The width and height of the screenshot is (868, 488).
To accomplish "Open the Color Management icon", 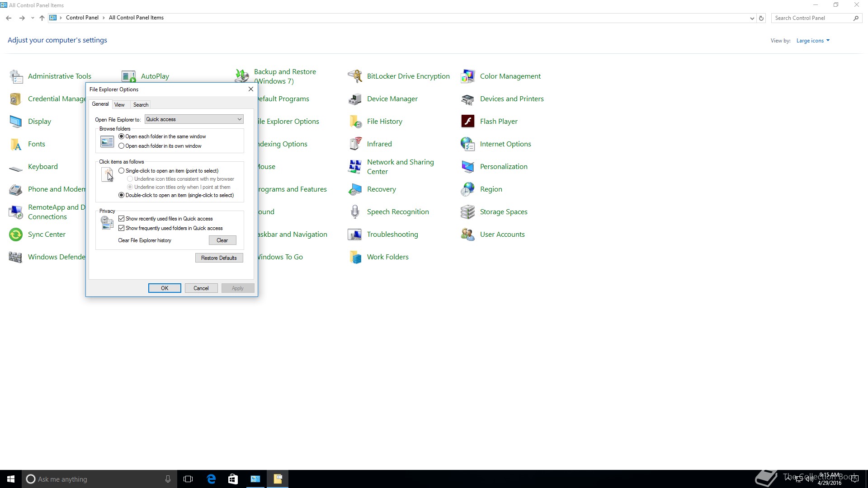I will pos(468,76).
